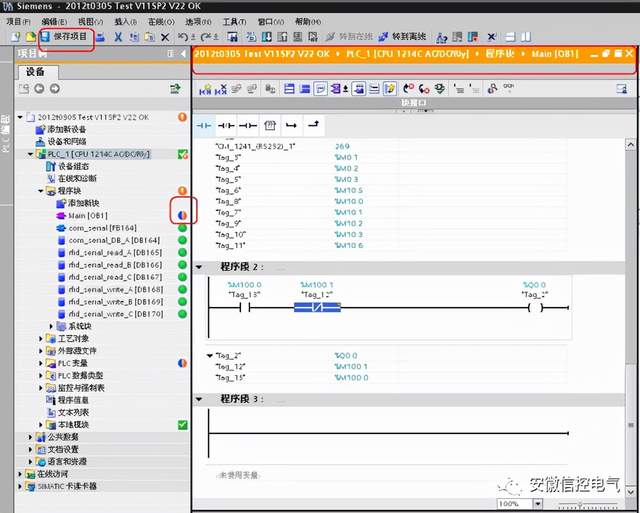Open the 工具(T) menu
640x513 pixels.
coord(234,21)
